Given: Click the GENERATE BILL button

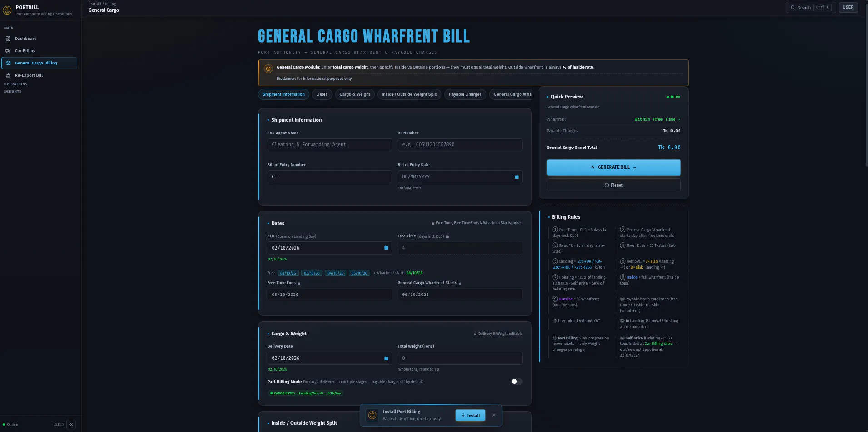Looking at the screenshot, I should [x=614, y=167].
